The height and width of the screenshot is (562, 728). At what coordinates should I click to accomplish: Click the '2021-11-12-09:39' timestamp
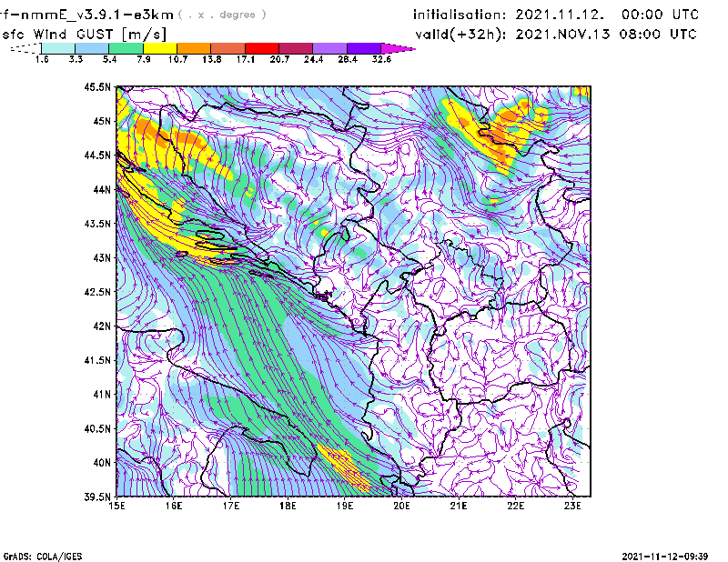pos(665,557)
